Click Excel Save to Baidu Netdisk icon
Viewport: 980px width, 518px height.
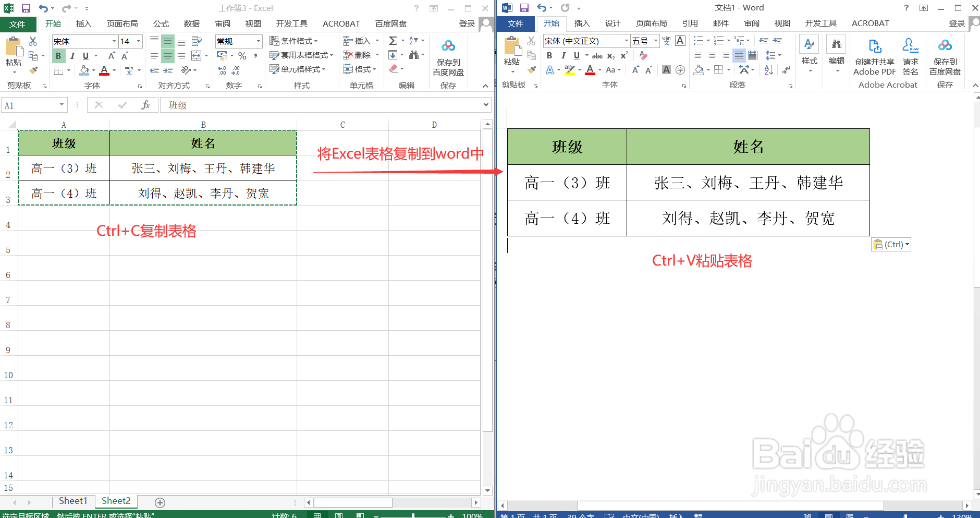(x=448, y=57)
